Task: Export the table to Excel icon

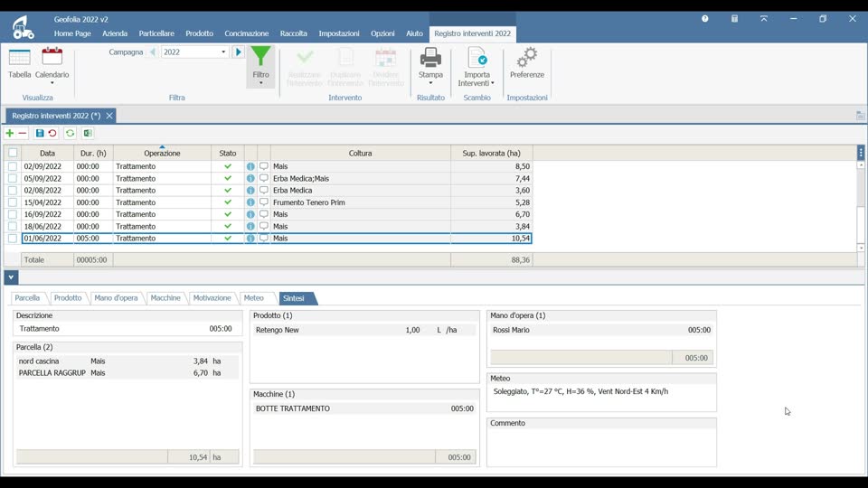Action: click(x=88, y=133)
